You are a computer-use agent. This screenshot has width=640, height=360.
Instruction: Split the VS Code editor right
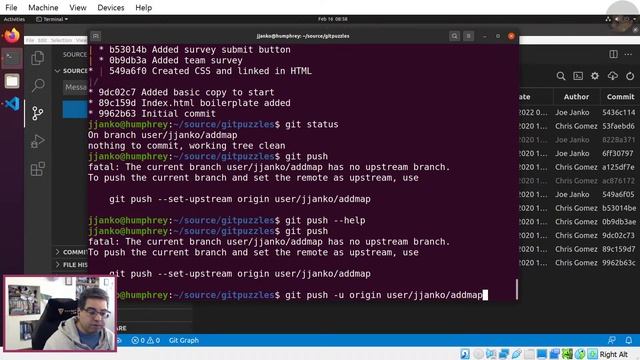click(x=613, y=54)
